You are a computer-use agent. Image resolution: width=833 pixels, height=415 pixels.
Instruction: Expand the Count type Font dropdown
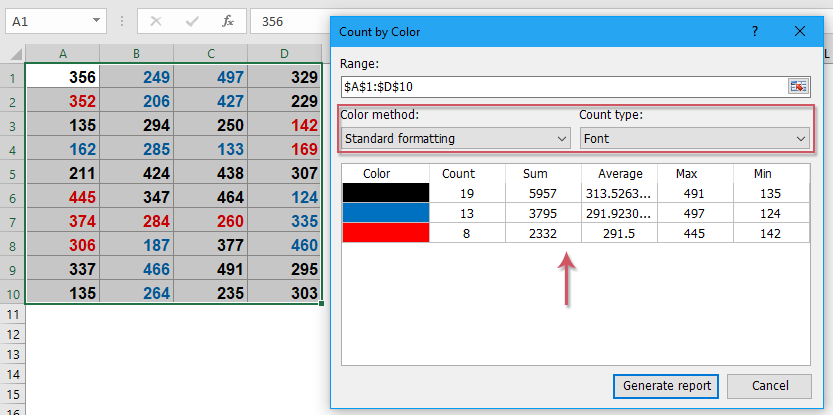coord(694,139)
